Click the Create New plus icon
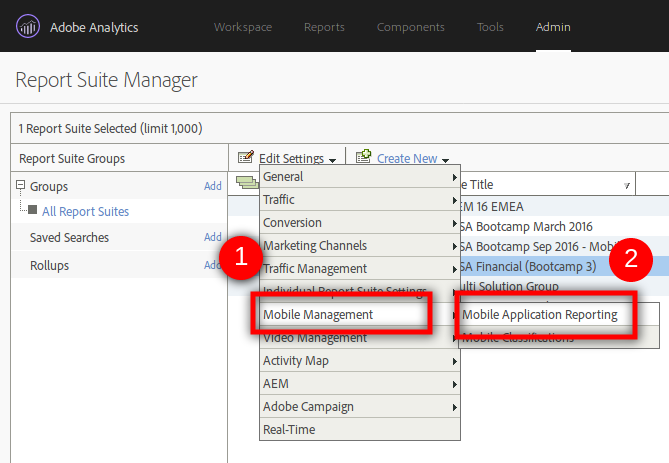 [x=364, y=157]
